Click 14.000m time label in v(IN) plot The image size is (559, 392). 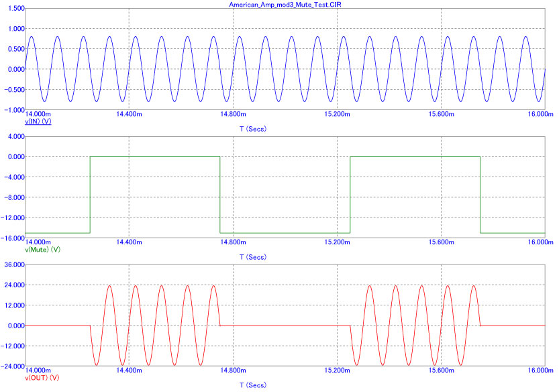(38, 114)
